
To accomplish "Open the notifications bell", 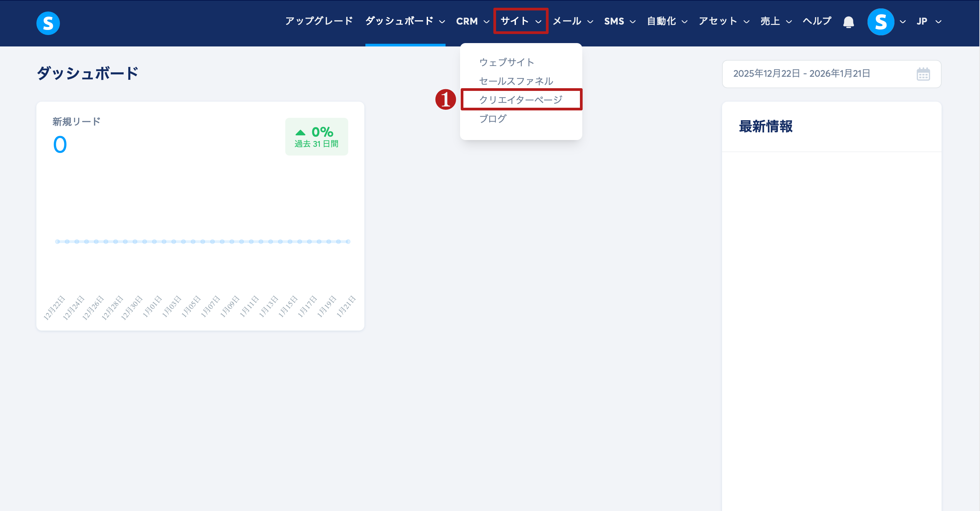I will pos(848,22).
